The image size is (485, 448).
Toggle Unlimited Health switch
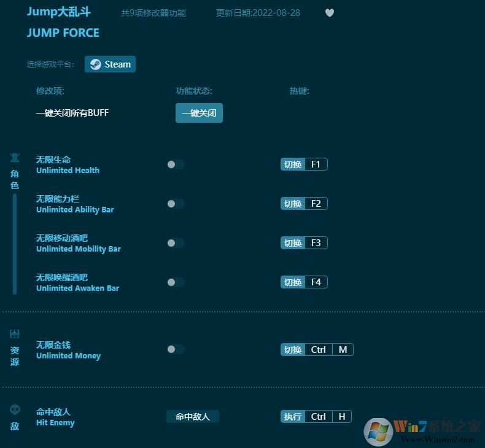(176, 164)
